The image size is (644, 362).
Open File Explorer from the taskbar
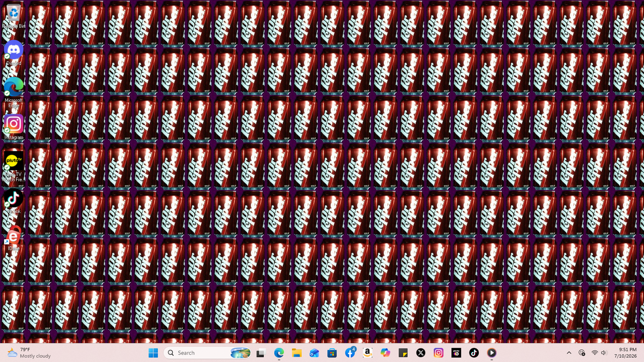[x=296, y=353]
